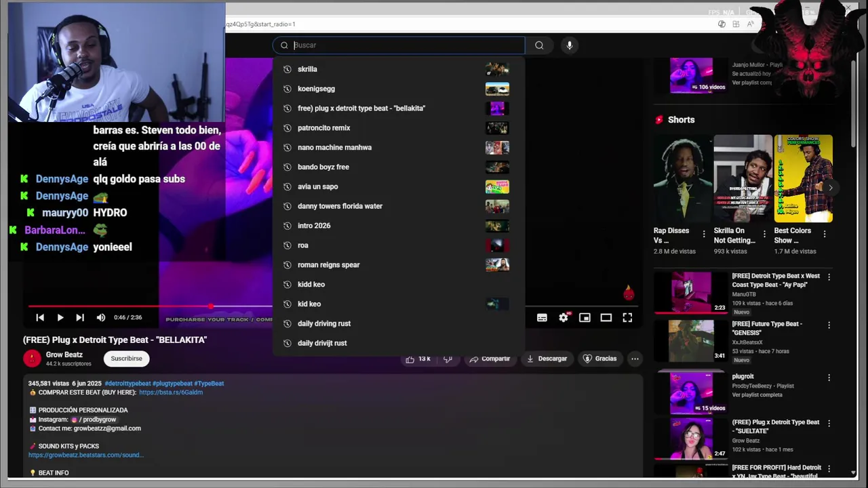Choose 'patroncito remix' suggestion
This screenshot has width=868, height=488.
[x=399, y=128]
